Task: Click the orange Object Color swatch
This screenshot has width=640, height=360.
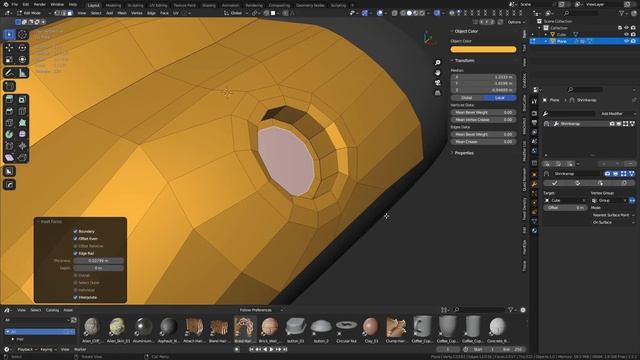Action: click(483, 49)
